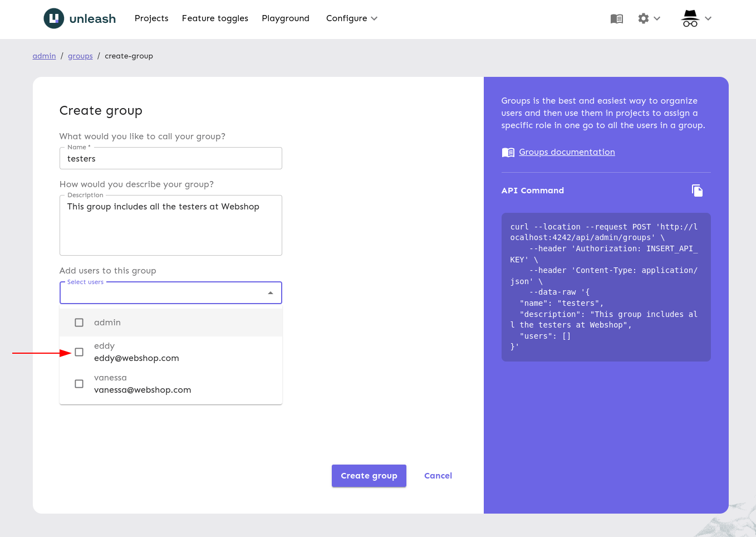Go to the Projects page
This screenshot has width=756, height=537.
pos(151,18)
